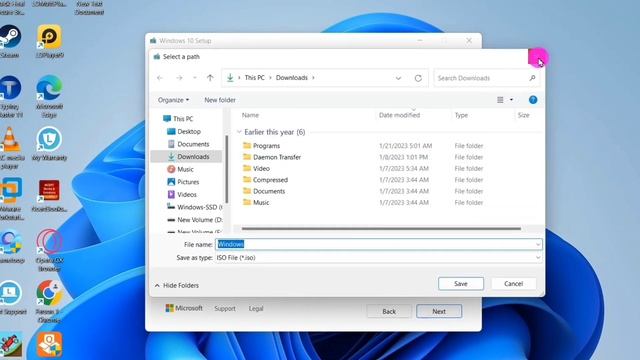Click the chevron after Downloads in path
Image resolution: width=640 pixels, height=360 pixels.
pyautogui.click(x=313, y=78)
